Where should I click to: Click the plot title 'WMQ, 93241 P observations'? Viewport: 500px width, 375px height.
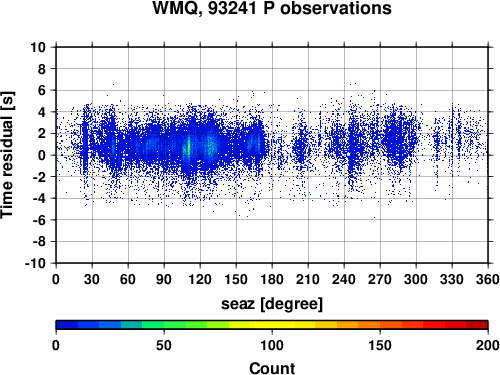coord(272,8)
